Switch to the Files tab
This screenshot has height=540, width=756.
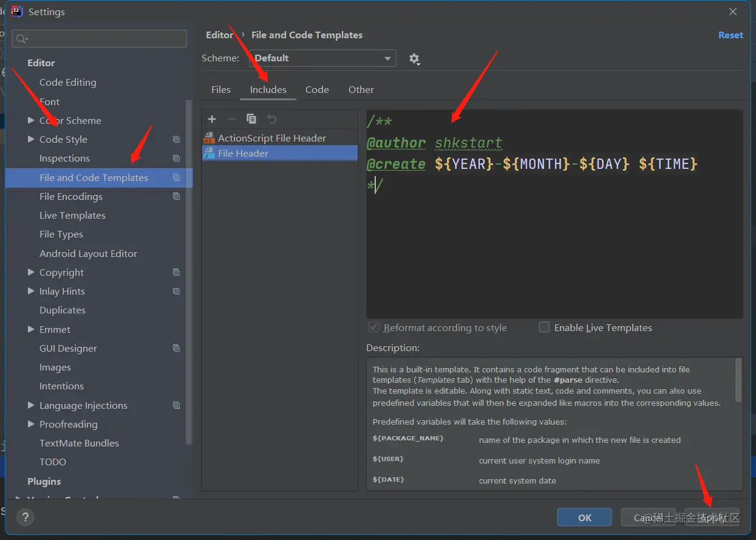pyautogui.click(x=221, y=89)
